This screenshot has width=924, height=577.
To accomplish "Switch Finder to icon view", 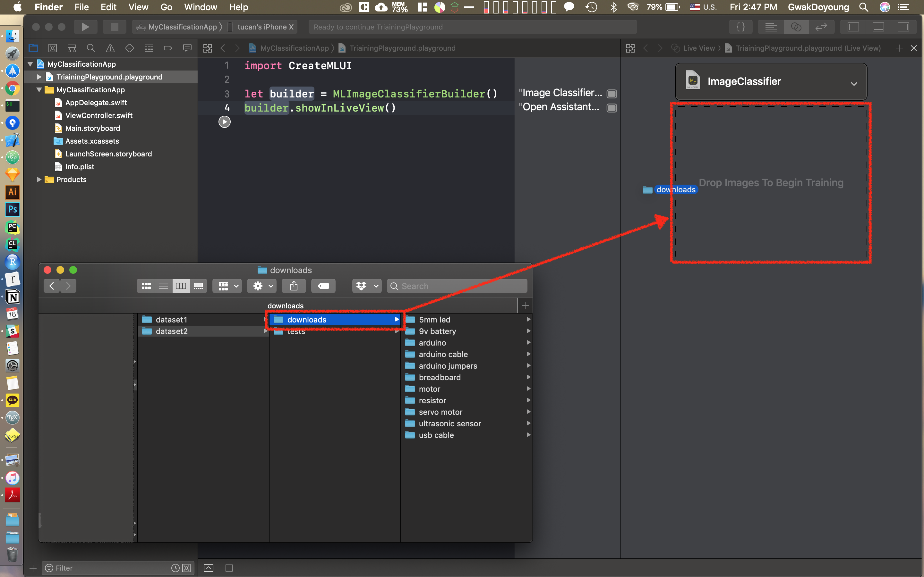I will (x=146, y=286).
